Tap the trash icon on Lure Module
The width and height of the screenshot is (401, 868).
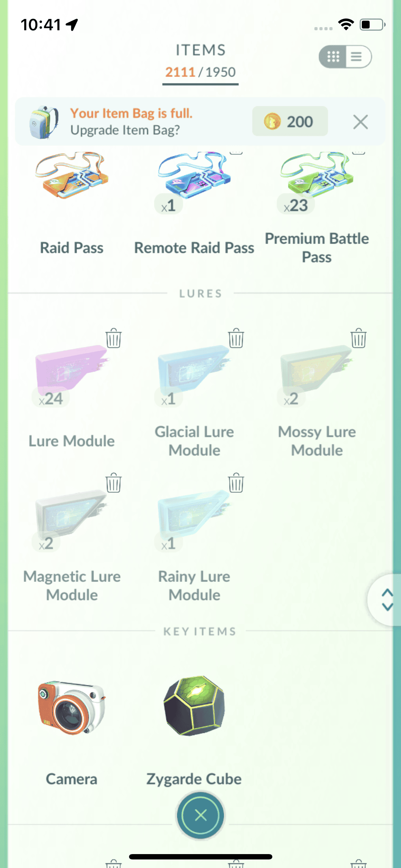tap(113, 338)
